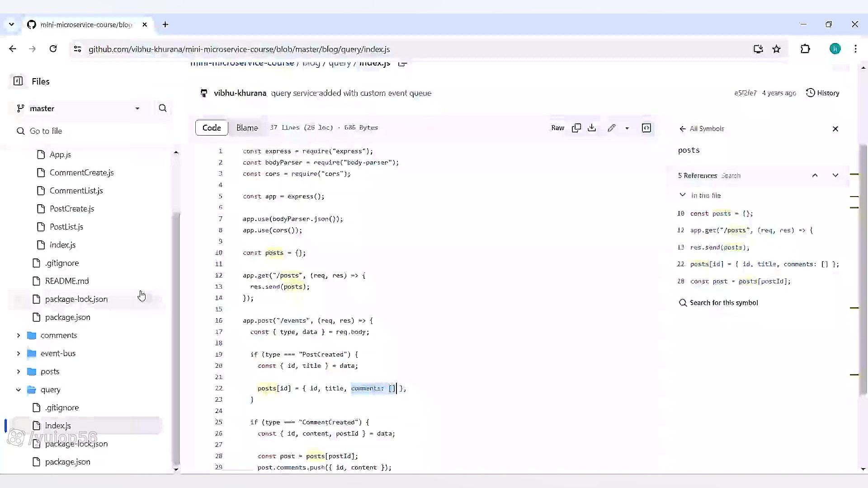The width and height of the screenshot is (868, 488).
Task: Expand the event-bus folder
Action: (x=19, y=353)
